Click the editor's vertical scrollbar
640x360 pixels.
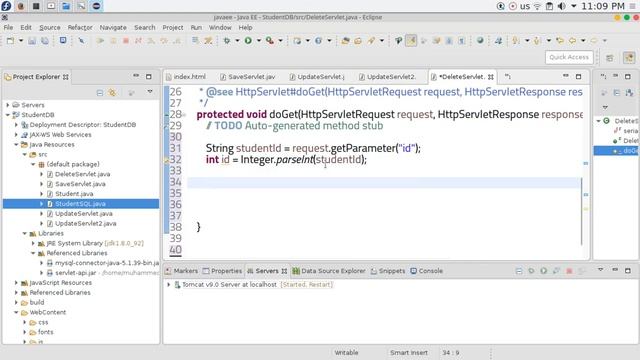[582, 211]
